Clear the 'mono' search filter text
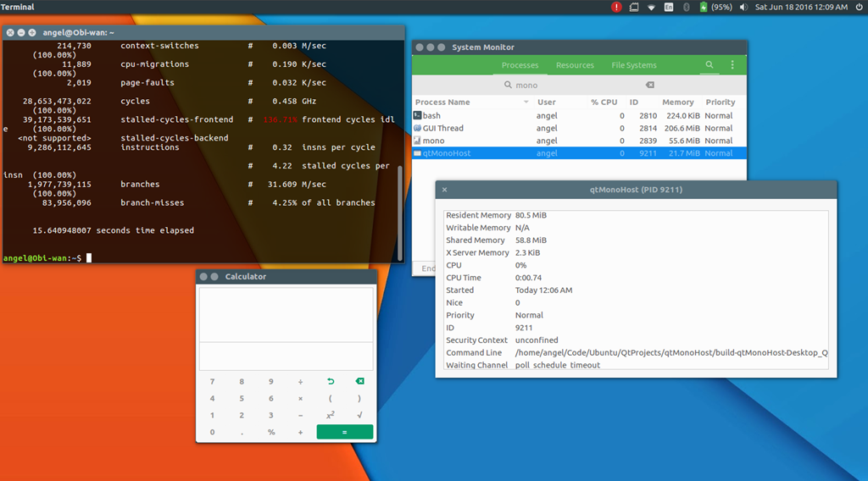 pyautogui.click(x=650, y=86)
